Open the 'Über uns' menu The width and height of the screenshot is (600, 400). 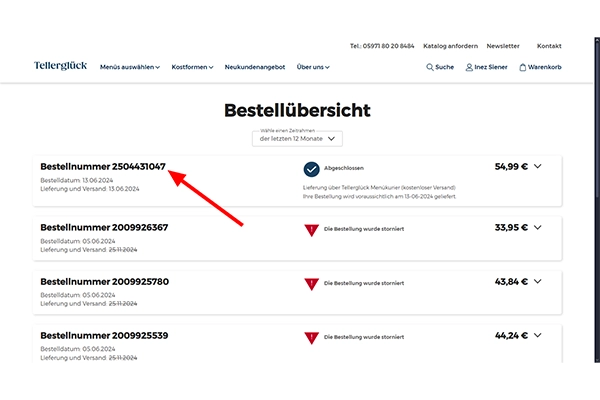313,67
